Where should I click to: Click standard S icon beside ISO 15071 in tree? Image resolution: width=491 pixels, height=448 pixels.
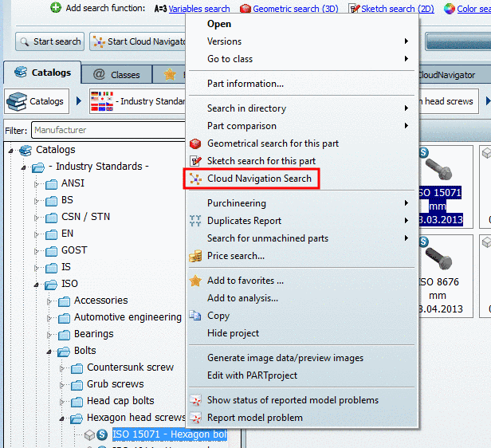(x=102, y=434)
